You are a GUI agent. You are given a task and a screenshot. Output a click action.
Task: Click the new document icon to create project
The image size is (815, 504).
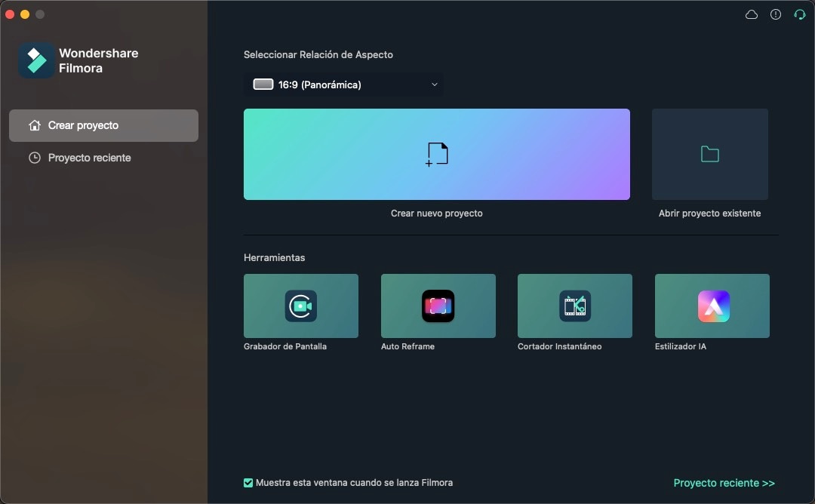tap(437, 155)
